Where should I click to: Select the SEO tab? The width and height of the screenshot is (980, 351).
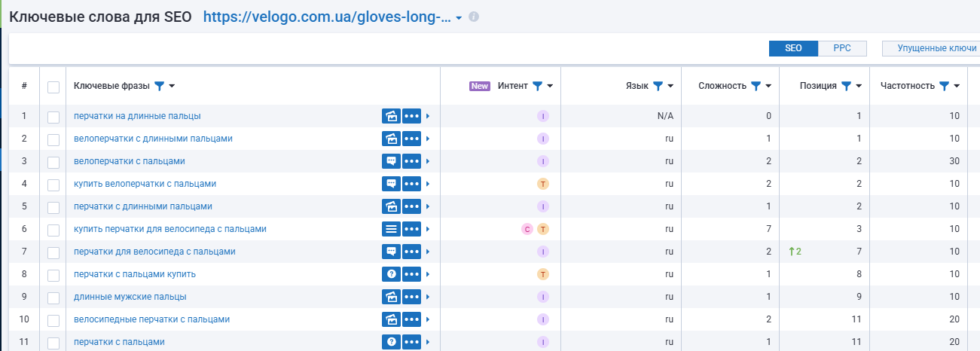coord(793,48)
